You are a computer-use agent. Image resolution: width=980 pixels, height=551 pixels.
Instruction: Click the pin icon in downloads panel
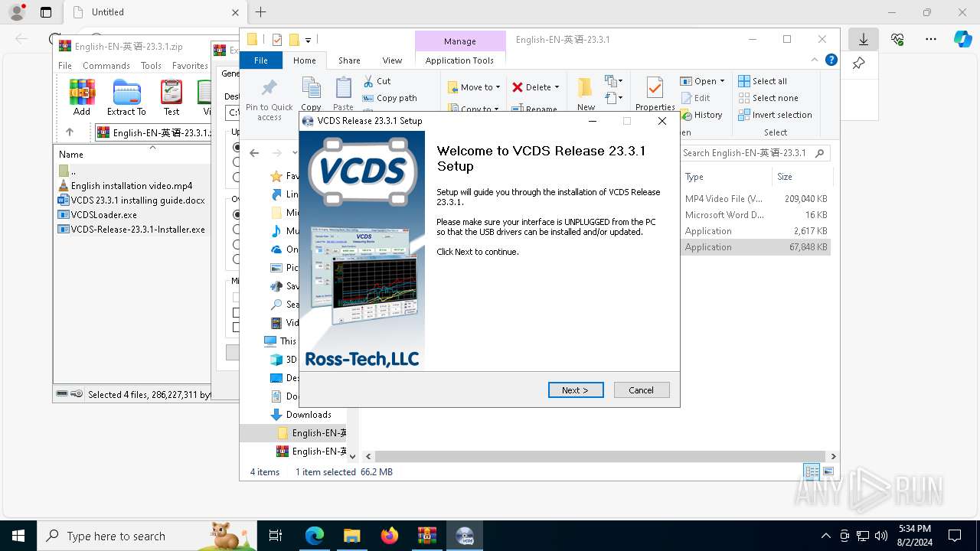pyautogui.click(x=858, y=64)
